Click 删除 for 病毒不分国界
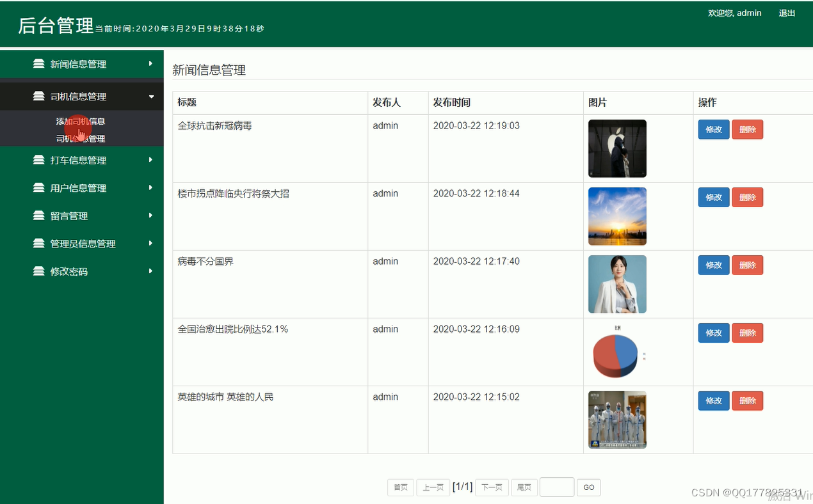813x504 pixels. coord(748,265)
